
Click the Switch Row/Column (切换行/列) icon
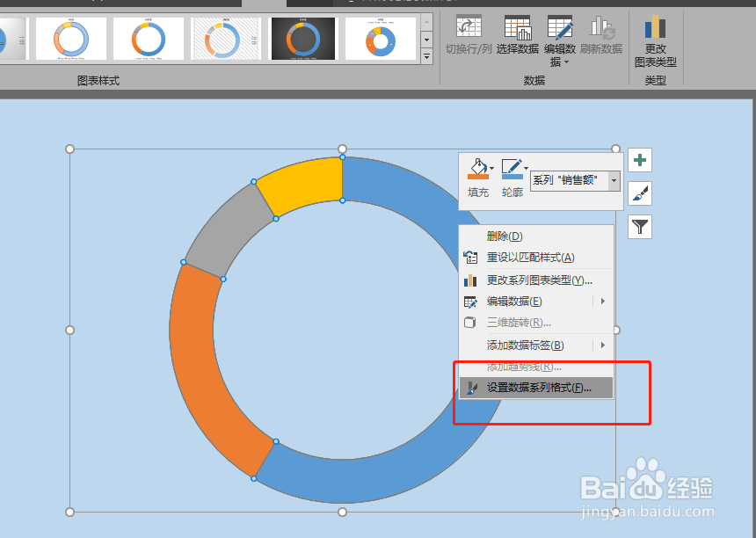(x=469, y=27)
